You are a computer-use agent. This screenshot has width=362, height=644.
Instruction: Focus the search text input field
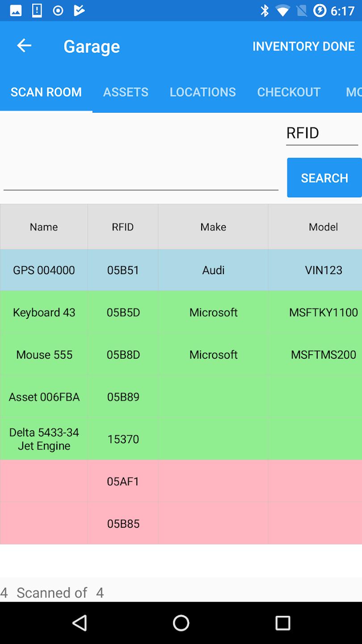coord(141,178)
